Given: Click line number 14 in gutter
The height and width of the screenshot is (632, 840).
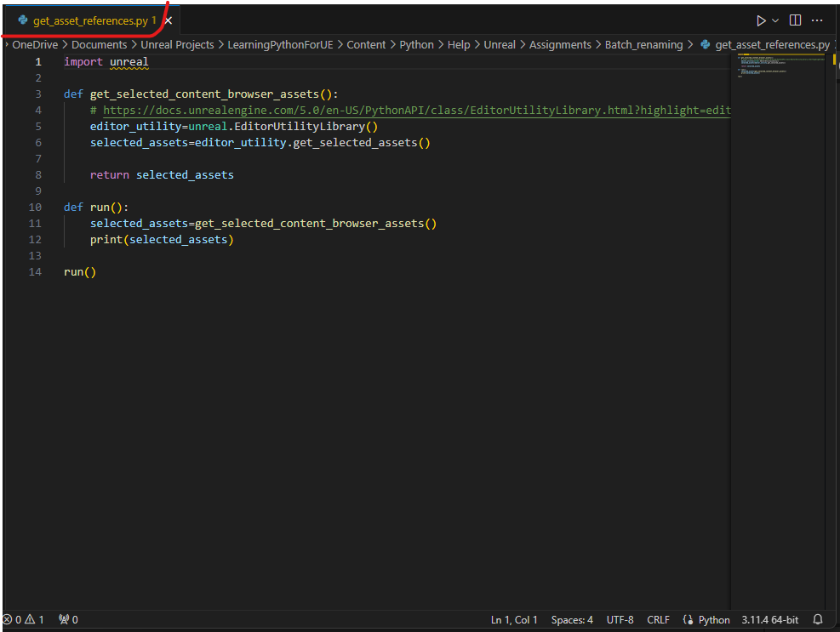Looking at the screenshot, I should [35, 272].
